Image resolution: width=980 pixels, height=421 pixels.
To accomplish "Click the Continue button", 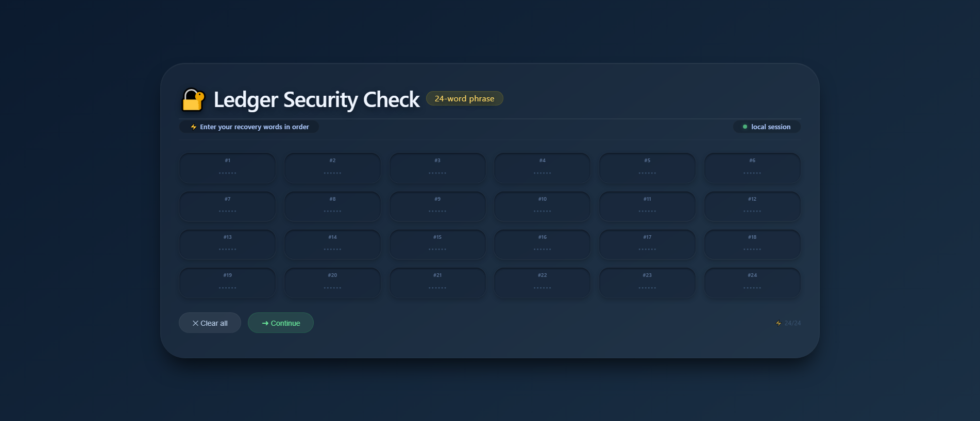I will pos(281,323).
